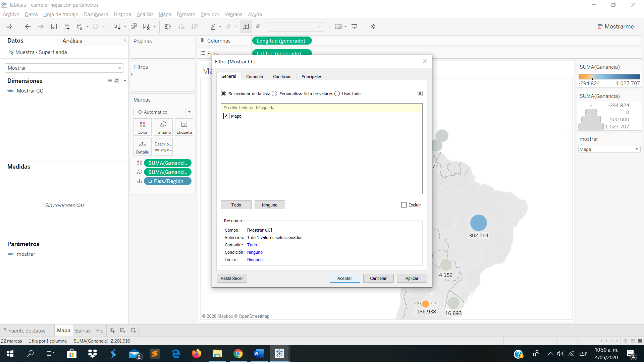
Task: Enable the Excluir checkbox
Action: tap(404, 205)
